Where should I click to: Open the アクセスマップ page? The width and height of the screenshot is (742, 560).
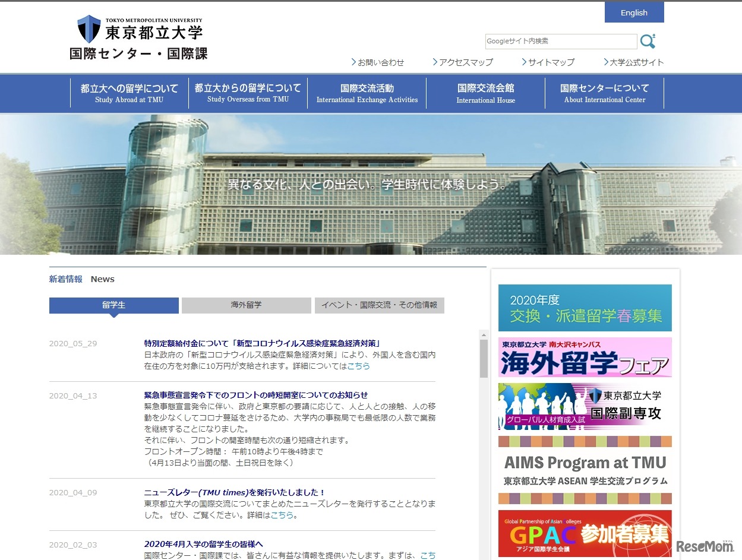[x=466, y=61]
